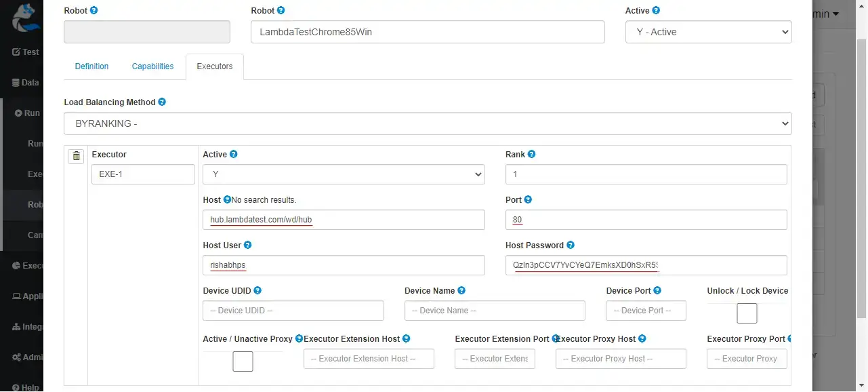Screen dimensions: 868x392
Task: Open the Rank field help tooltip
Action: 531,154
